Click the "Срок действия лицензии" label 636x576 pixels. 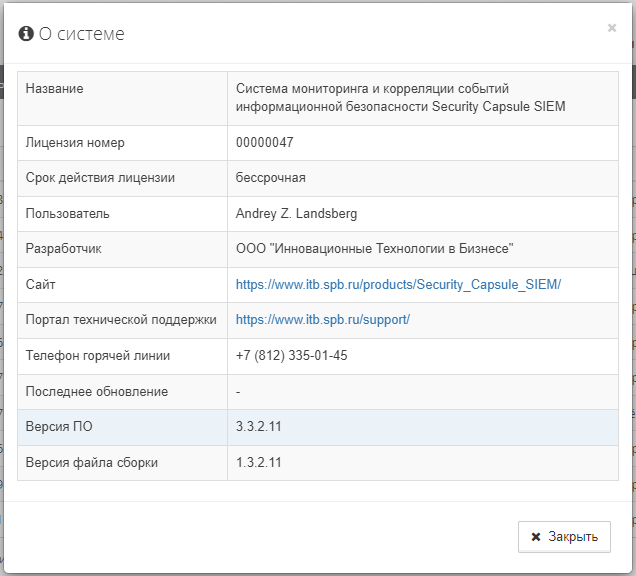point(100,178)
